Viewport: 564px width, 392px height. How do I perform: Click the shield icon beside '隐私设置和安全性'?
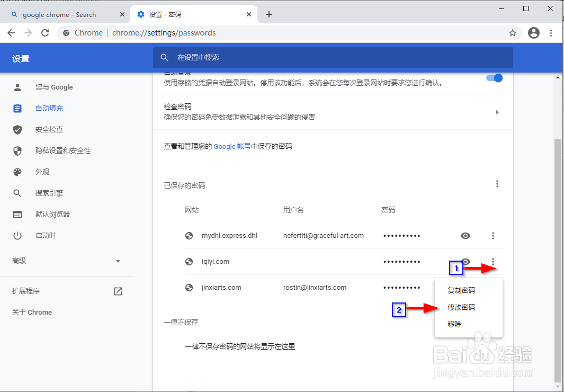click(x=17, y=150)
